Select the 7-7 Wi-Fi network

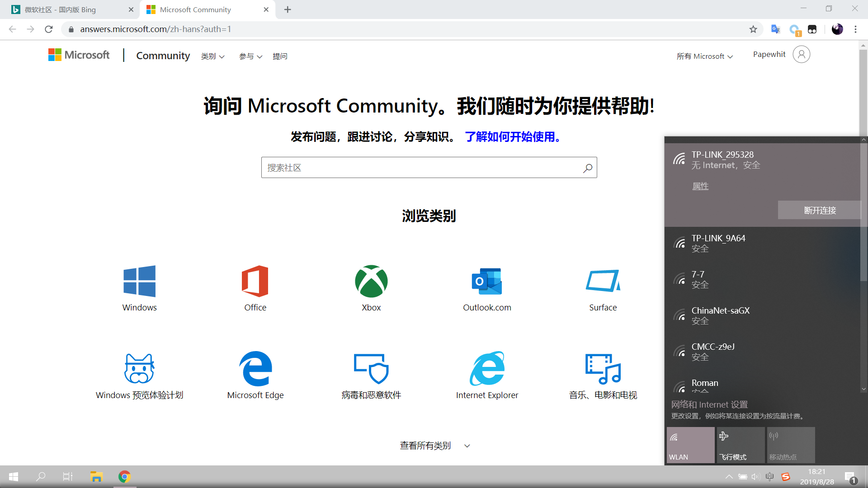tap(762, 280)
